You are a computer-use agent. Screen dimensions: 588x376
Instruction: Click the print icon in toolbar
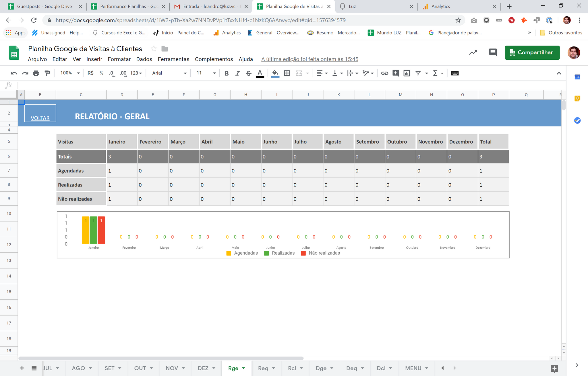pyautogui.click(x=36, y=73)
